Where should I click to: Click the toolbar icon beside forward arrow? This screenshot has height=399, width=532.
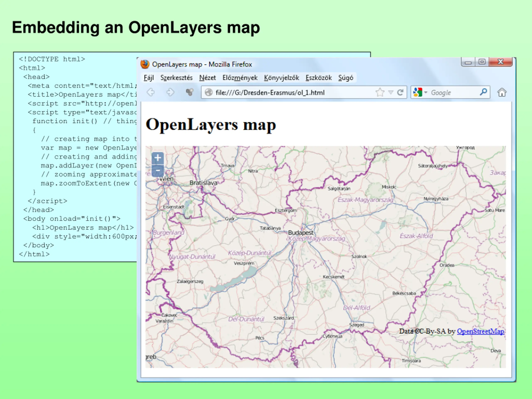[x=190, y=92]
